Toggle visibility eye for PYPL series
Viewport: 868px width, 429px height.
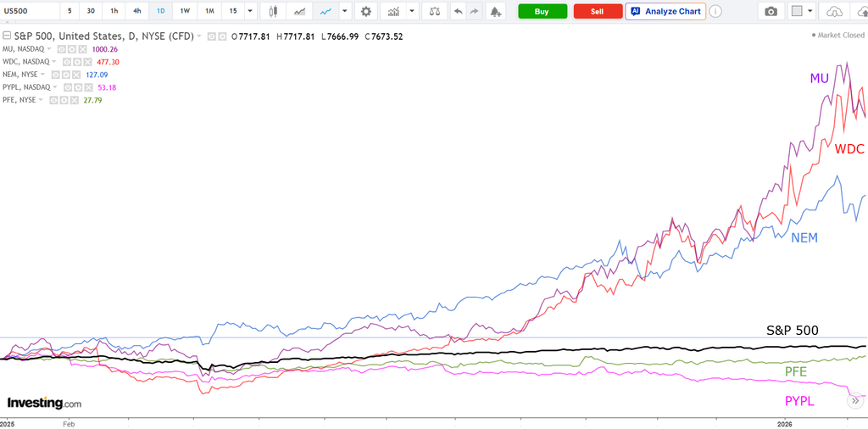(68, 87)
